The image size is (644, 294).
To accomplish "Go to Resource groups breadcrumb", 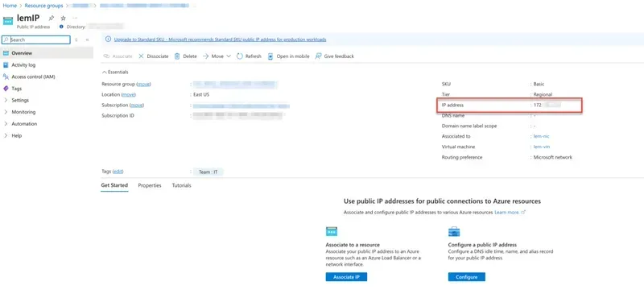I will coord(43,6).
